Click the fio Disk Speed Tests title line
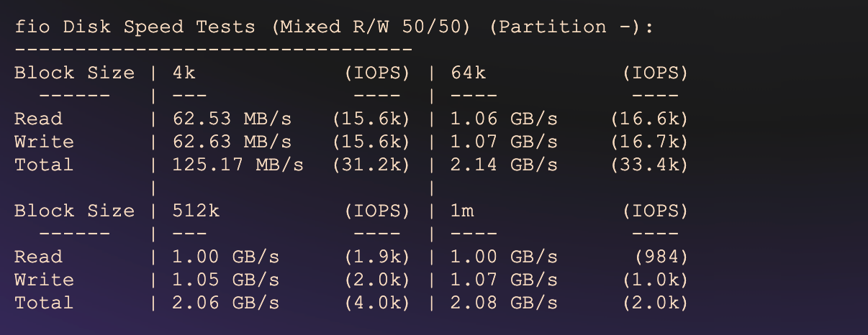 (336, 27)
